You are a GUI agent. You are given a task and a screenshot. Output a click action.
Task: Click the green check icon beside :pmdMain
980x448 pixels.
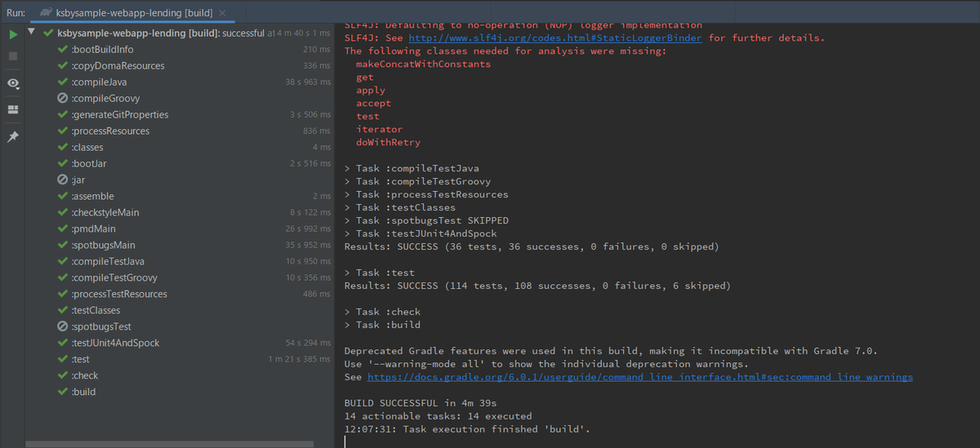[63, 228]
